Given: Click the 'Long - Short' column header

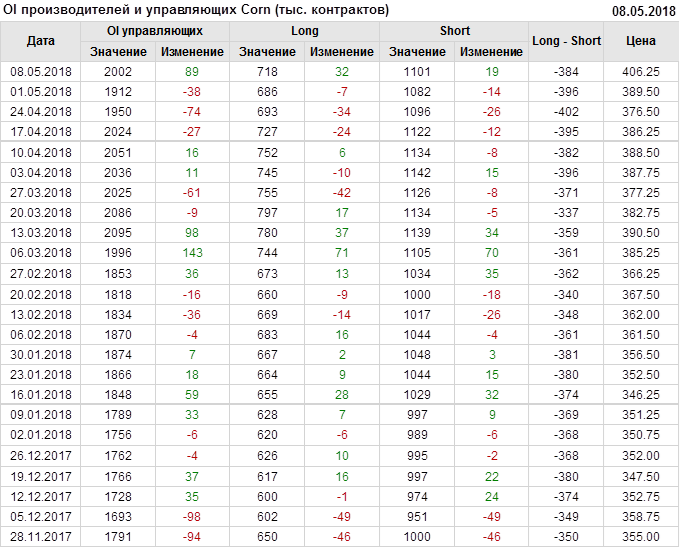Looking at the screenshot, I should 566,41.
